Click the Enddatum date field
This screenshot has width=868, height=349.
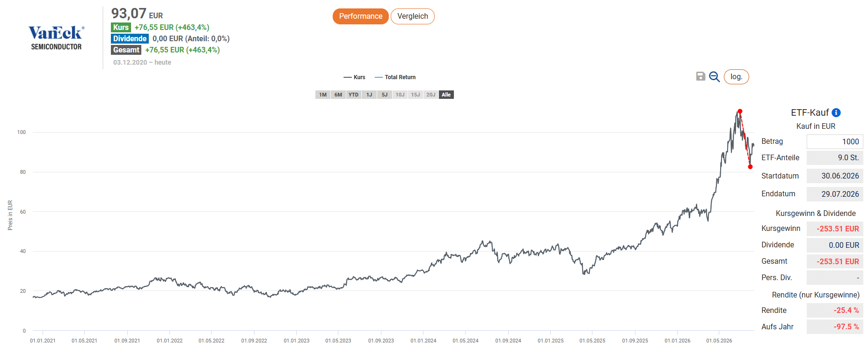835,194
